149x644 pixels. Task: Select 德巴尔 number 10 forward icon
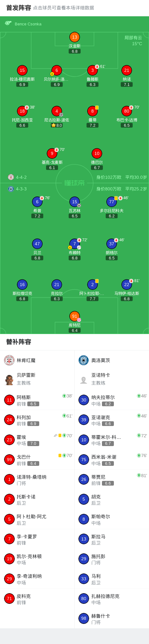pos(97,153)
